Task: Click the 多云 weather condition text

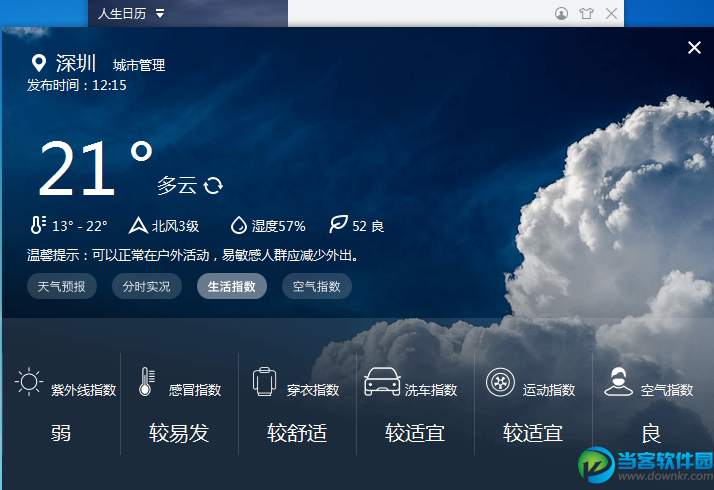Action: tap(177, 185)
